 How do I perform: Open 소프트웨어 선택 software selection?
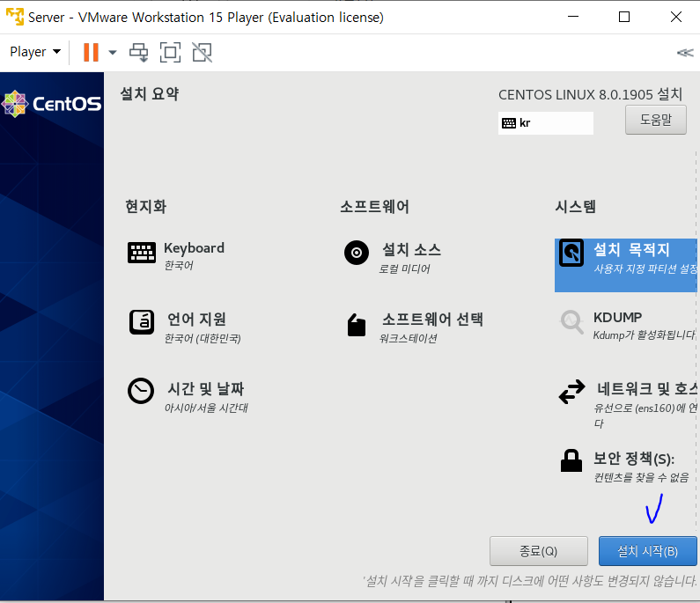(432, 320)
